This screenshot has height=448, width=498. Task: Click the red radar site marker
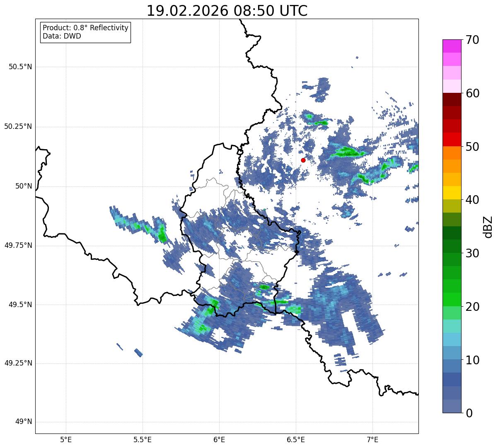coord(303,160)
